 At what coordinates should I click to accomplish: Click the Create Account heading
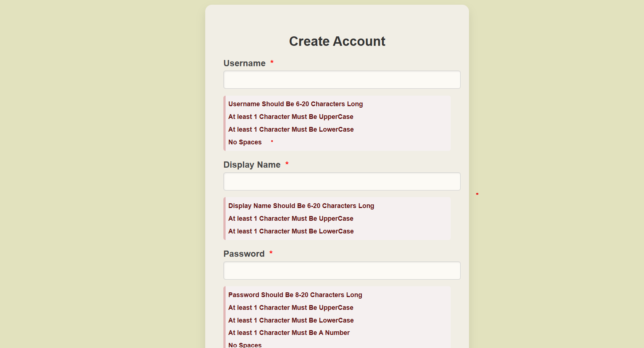337,41
